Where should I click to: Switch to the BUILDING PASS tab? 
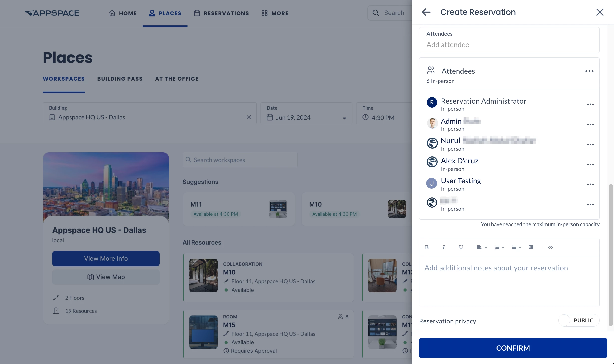[120, 79]
